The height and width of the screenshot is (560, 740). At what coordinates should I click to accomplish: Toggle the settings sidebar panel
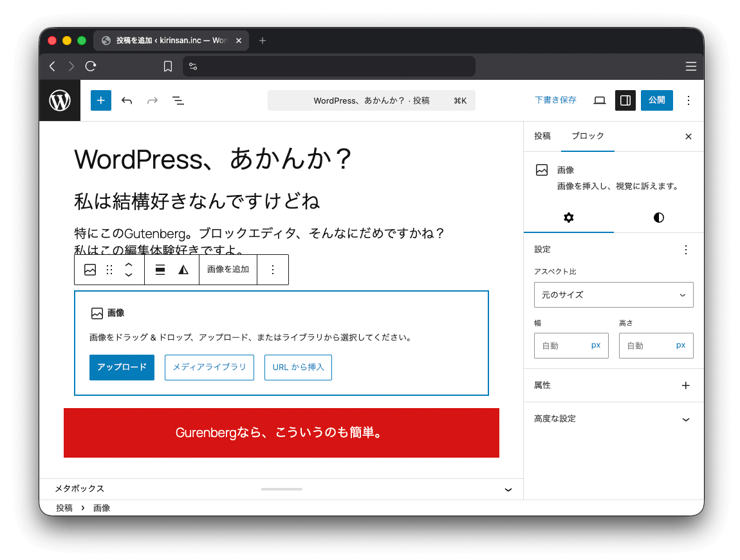[x=625, y=100]
